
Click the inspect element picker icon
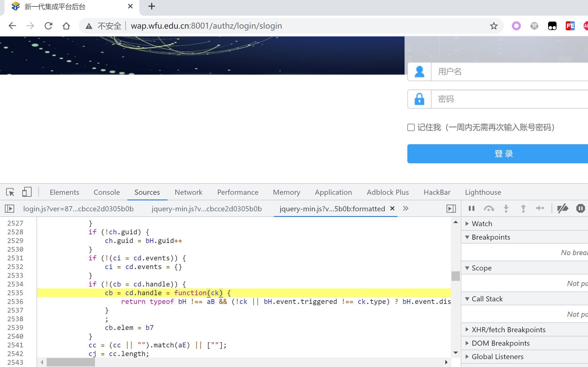click(10, 192)
